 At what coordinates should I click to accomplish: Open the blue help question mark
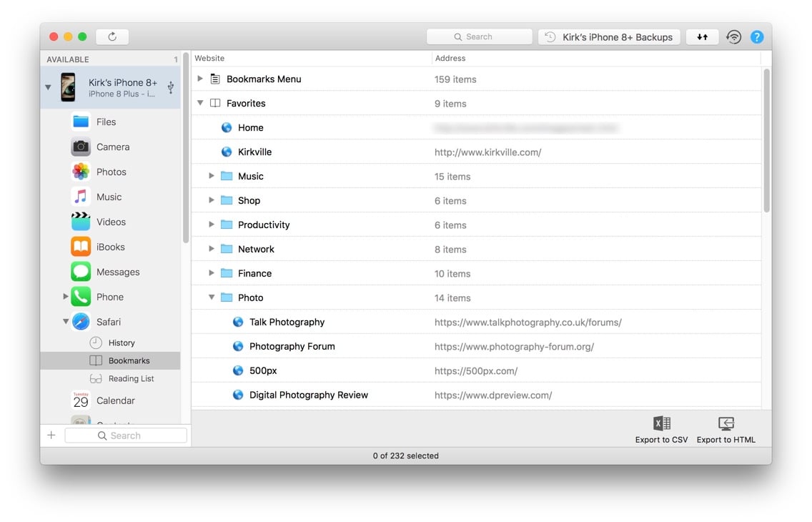click(x=756, y=36)
